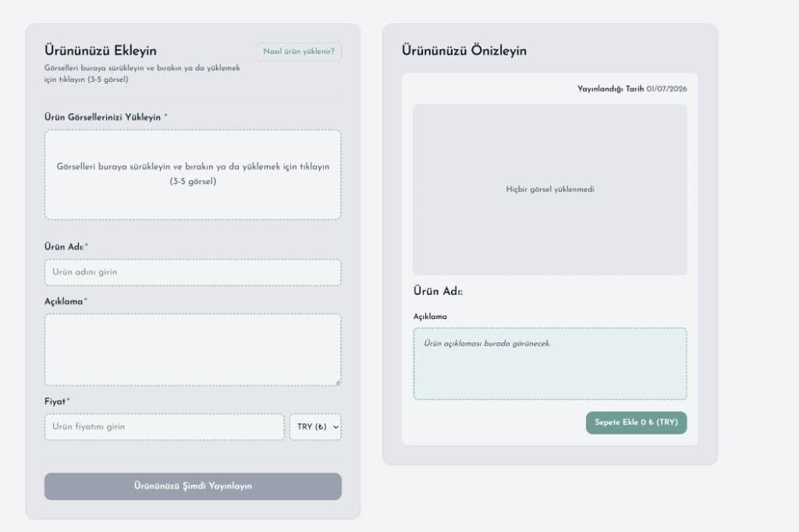This screenshot has height=532, width=799.
Task: Select the 'Ürün fiyatını girin' price field
Action: tap(164, 427)
